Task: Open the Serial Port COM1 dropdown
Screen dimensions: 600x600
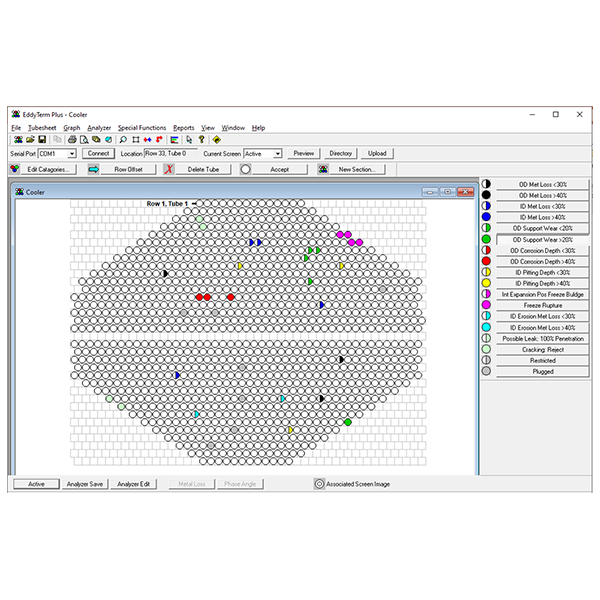Action: [72, 154]
